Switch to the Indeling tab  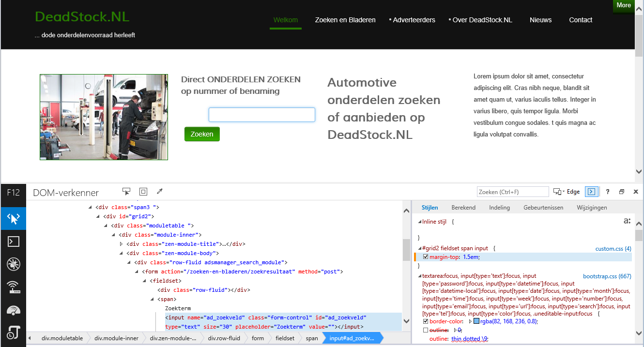click(x=499, y=208)
